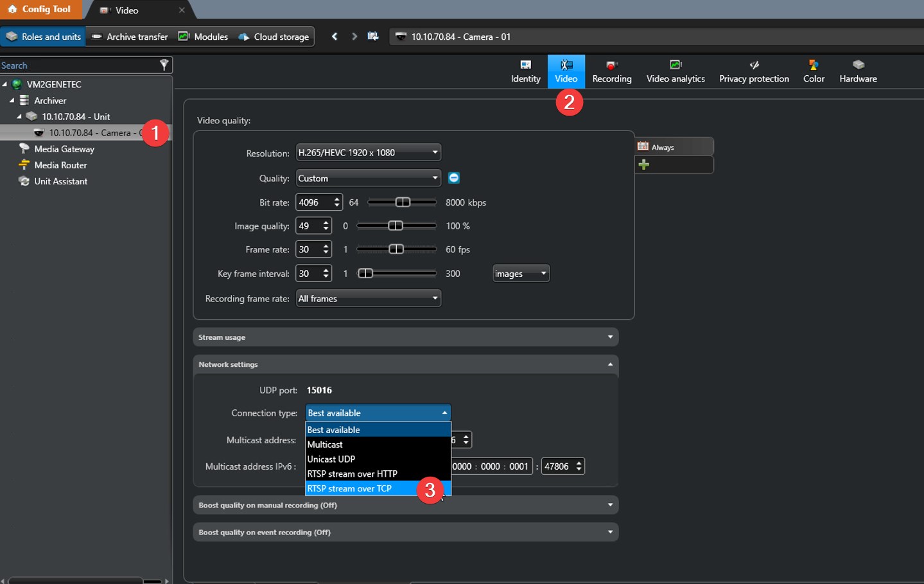Select Media Router role
The width and height of the screenshot is (924, 584).
pos(60,165)
